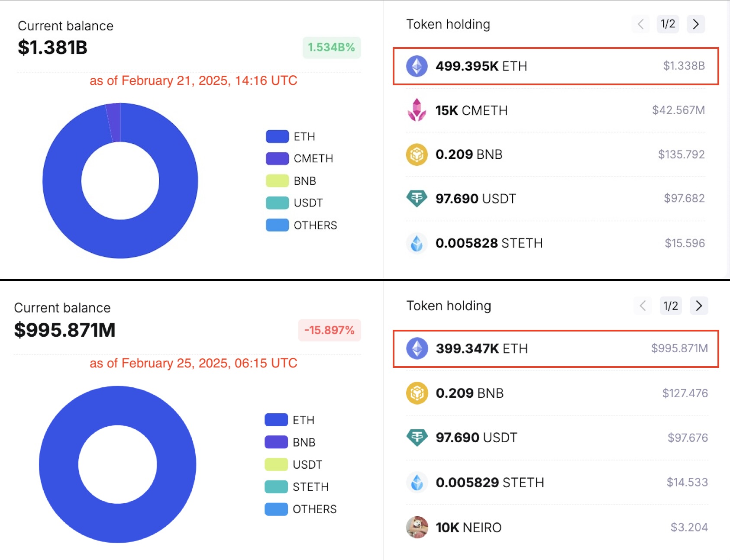Toggle CMETH legend entry in top chart

click(300, 158)
